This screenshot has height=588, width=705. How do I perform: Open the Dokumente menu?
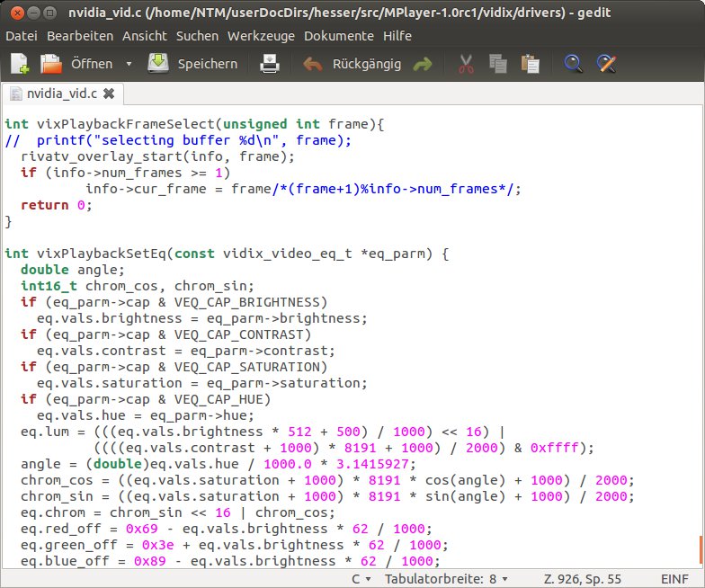339,36
